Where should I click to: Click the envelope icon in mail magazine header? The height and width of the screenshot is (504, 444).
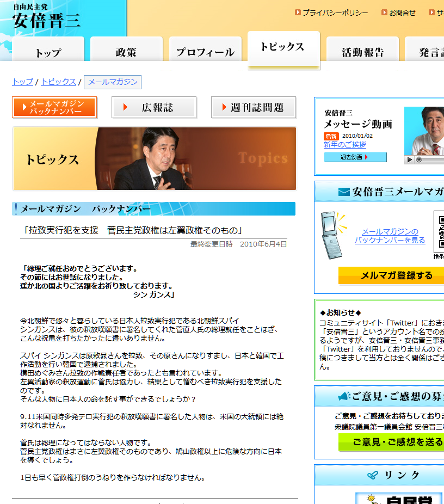(x=344, y=192)
